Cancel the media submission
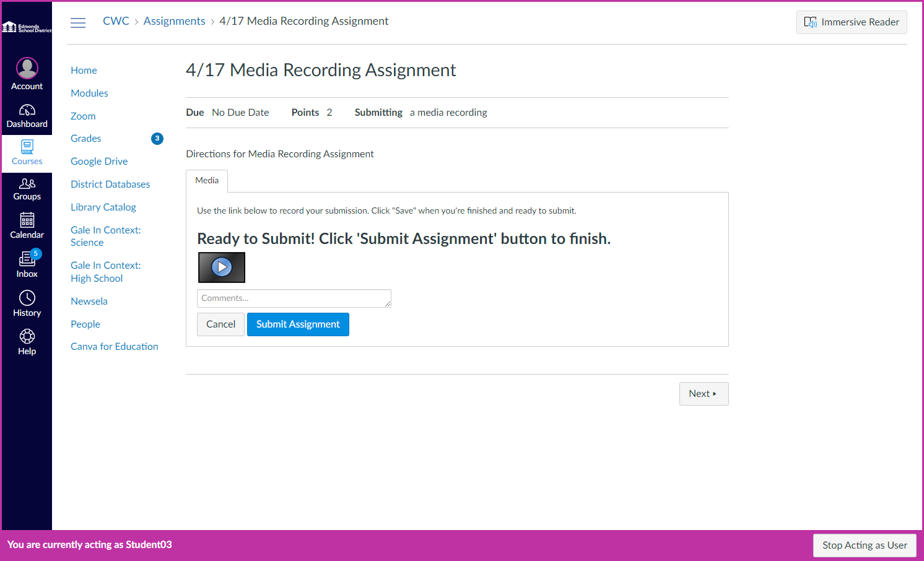 point(220,324)
